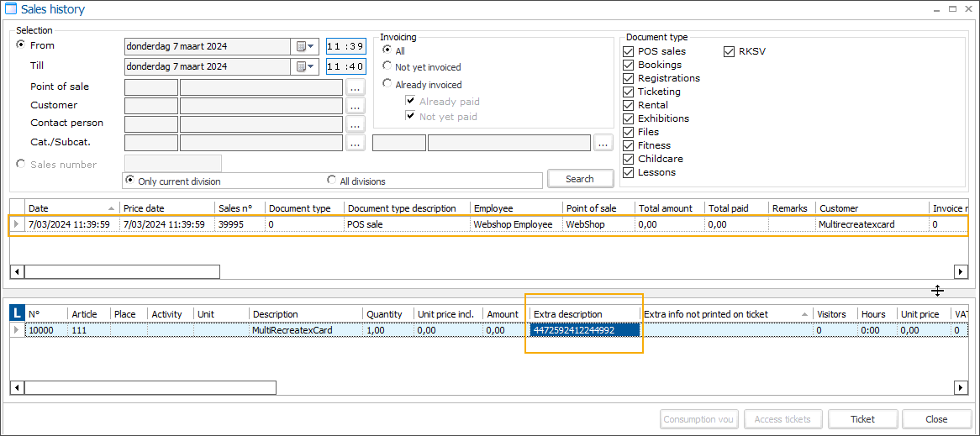Toggle the RKSV document type checkbox
This screenshot has width=980, height=436.
730,51
